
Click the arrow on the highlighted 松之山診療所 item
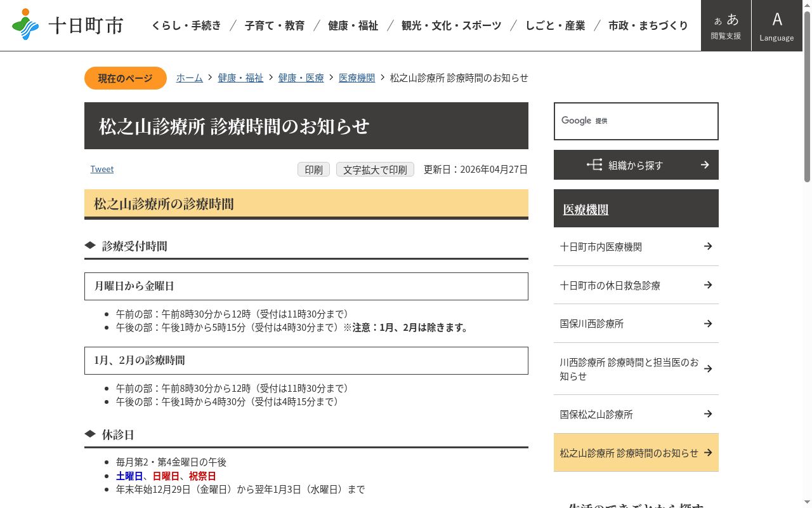point(708,453)
